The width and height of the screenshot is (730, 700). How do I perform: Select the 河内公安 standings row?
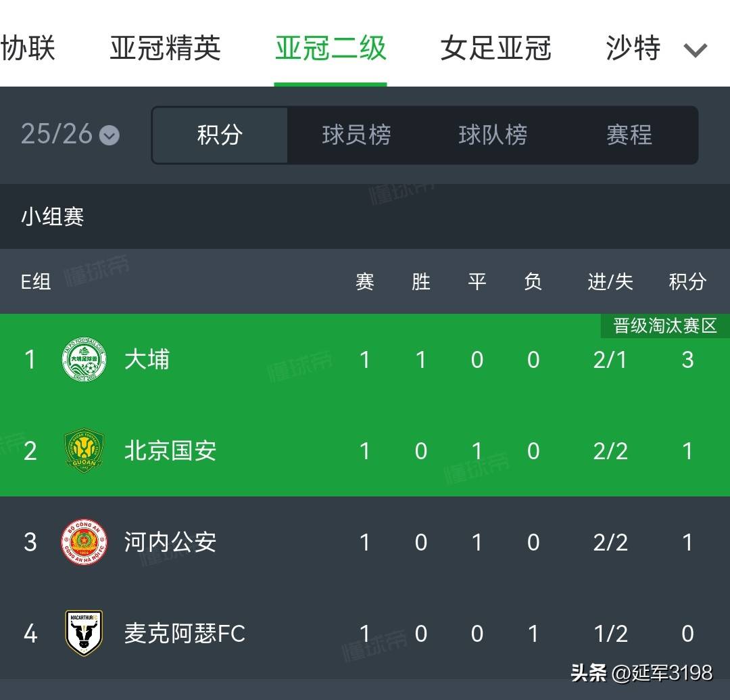[365, 542]
